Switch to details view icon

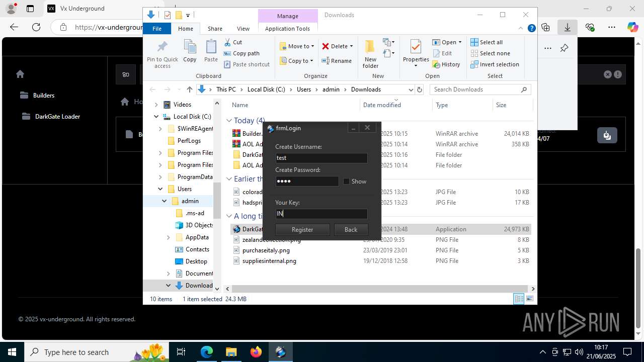[519, 299]
